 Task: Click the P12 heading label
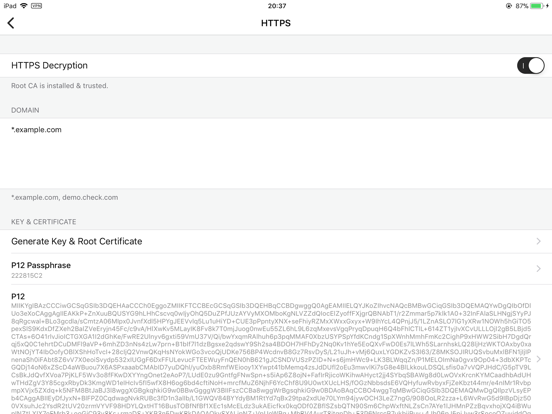click(18, 296)
